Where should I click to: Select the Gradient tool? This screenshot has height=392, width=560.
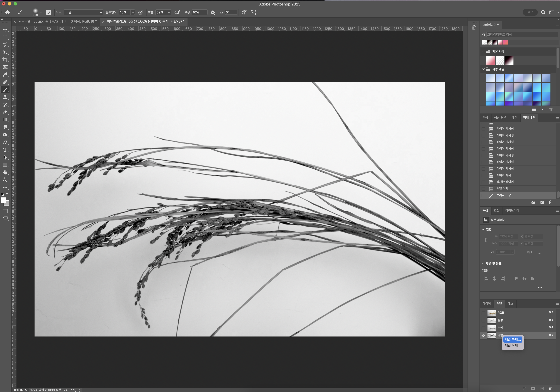click(x=5, y=120)
